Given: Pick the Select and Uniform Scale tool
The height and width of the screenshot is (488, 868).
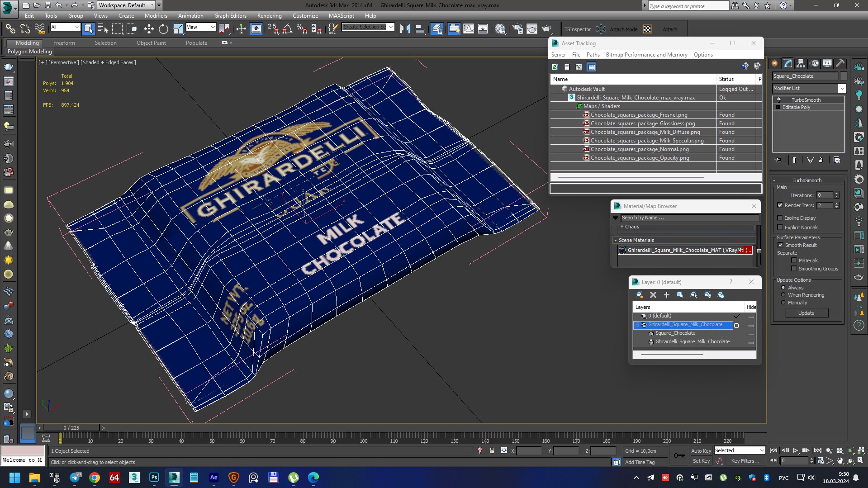Looking at the screenshot, I should coord(178,29).
